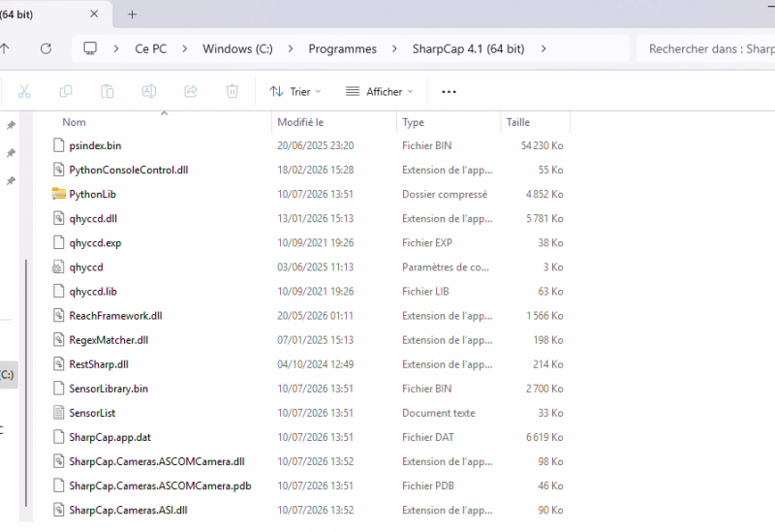Click the date 10/09/2021 19:26 for qhyccd.lib

click(316, 292)
